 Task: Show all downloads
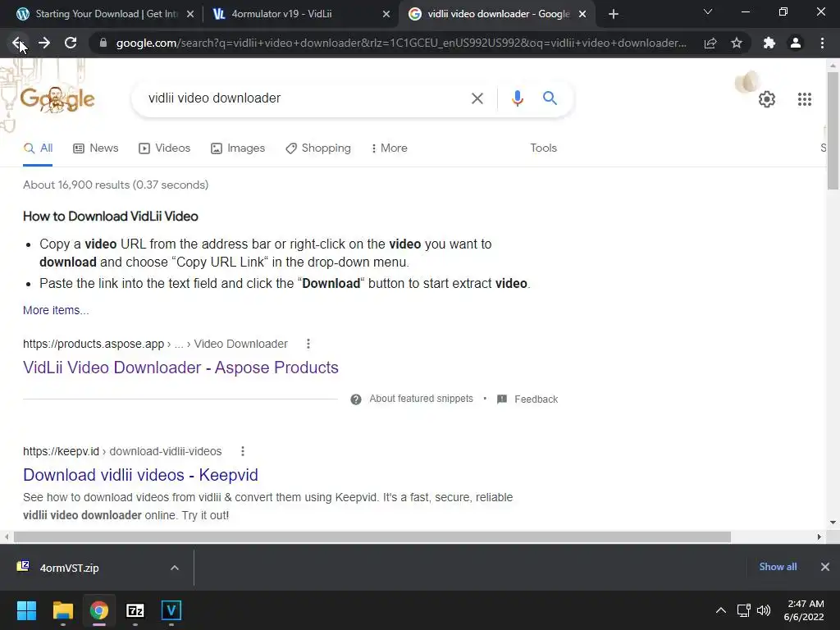pyautogui.click(x=778, y=567)
